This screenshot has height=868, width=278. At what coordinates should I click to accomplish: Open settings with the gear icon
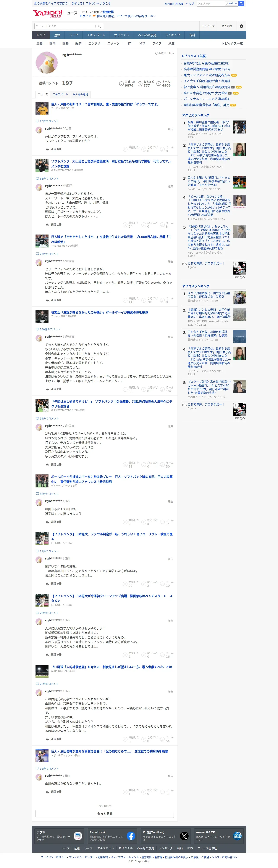(x=241, y=26)
